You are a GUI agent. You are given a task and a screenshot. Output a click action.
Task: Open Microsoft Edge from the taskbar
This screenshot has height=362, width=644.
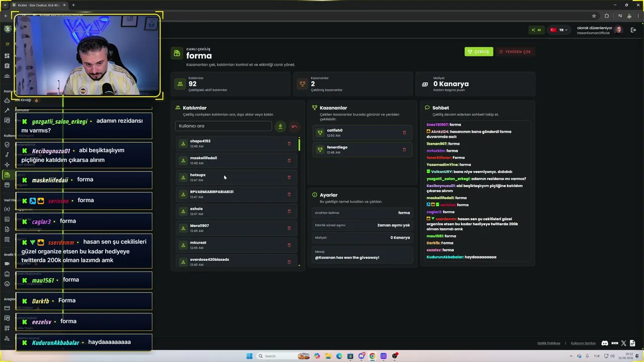(x=339, y=356)
